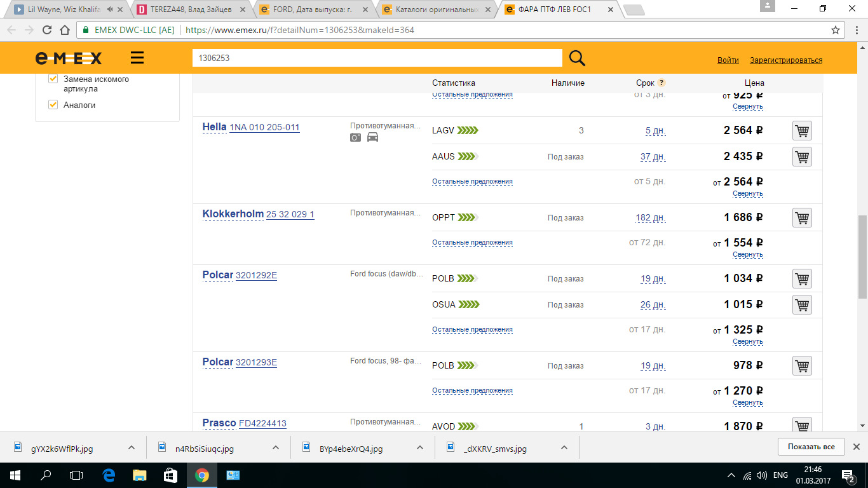Screen dimensions: 868x488
Task: Reload the page
Action: (x=46, y=30)
